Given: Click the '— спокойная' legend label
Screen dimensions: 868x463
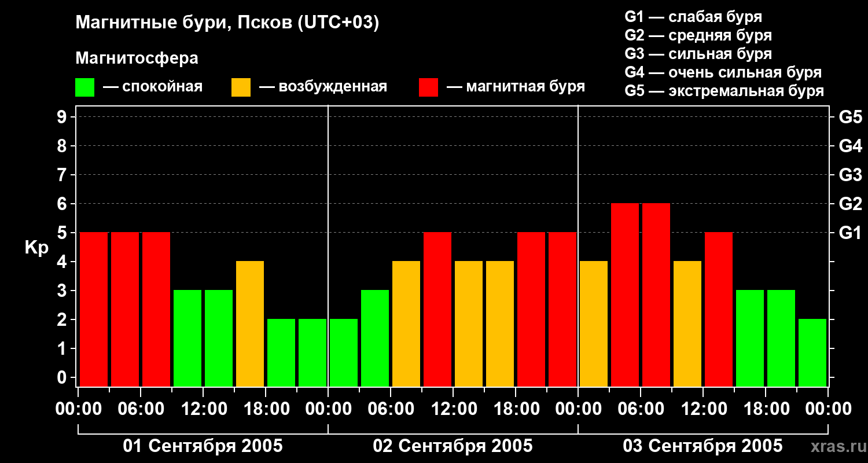Looking at the screenshot, I should (x=153, y=87).
